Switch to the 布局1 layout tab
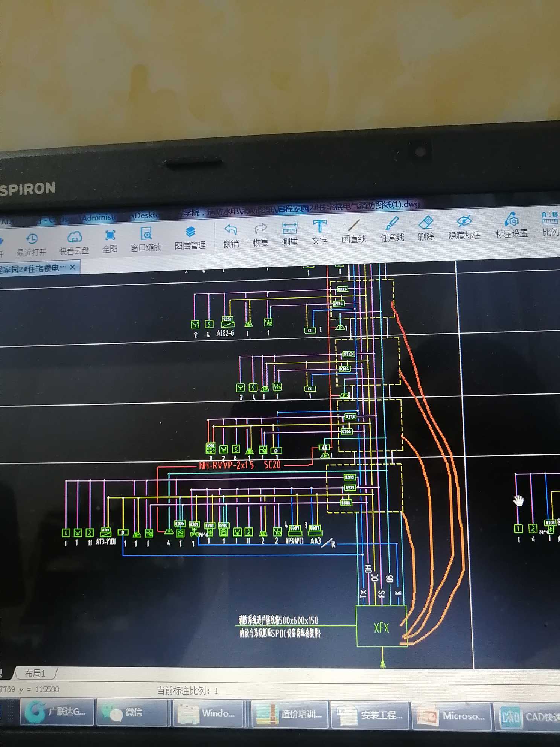560x747 pixels. (x=35, y=673)
